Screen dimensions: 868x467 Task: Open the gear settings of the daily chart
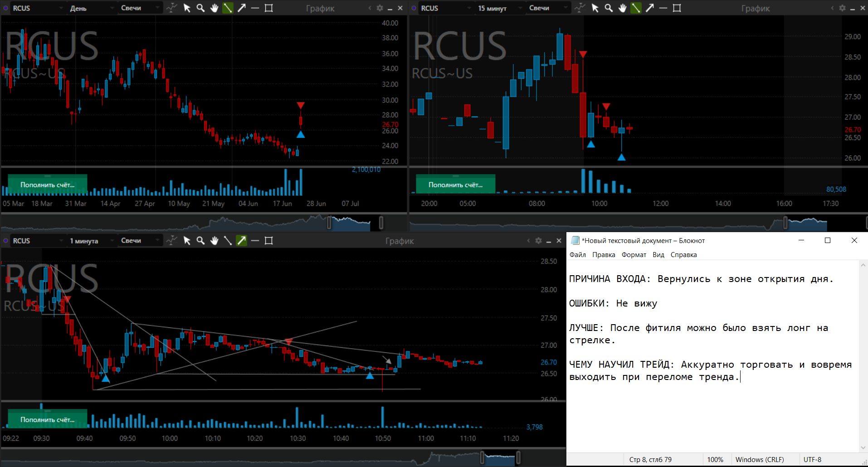(380, 8)
